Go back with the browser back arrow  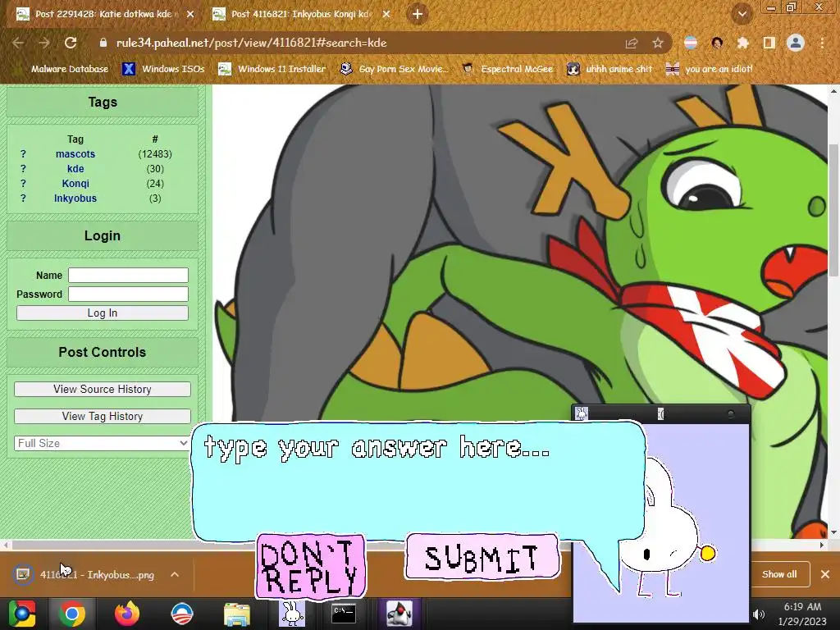pyautogui.click(x=18, y=43)
